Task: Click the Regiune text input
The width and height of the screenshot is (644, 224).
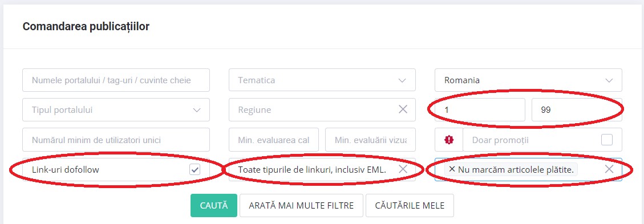Action: [312, 109]
